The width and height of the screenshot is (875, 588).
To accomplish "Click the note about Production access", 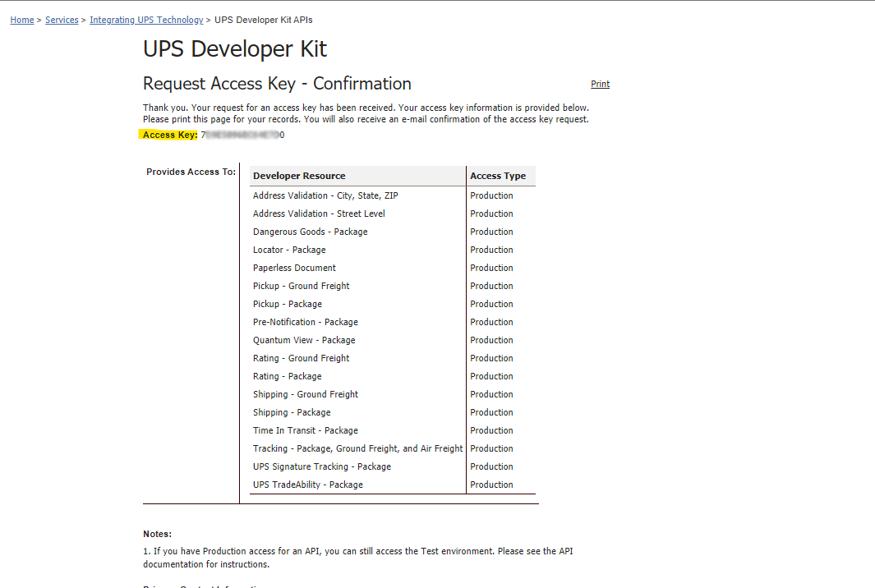I will coord(357,558).
